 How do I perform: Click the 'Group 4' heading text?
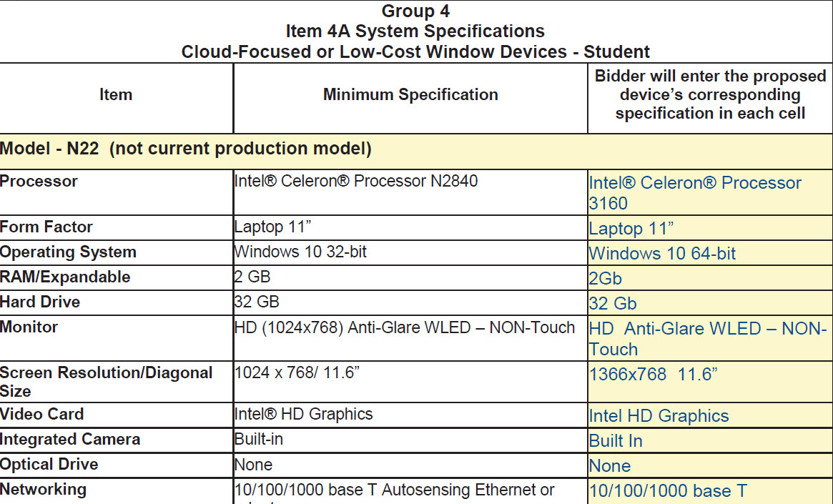pos(415,11)
